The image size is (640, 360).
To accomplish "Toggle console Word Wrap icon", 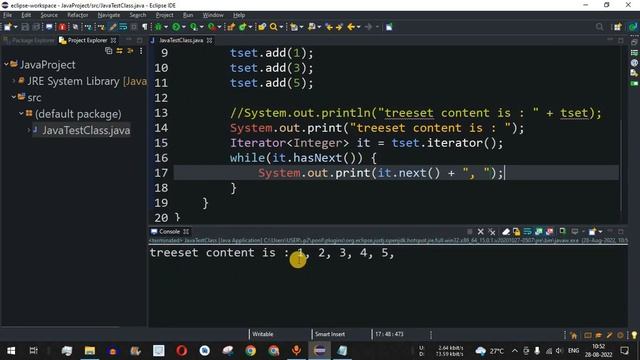I will pos(527,232).
